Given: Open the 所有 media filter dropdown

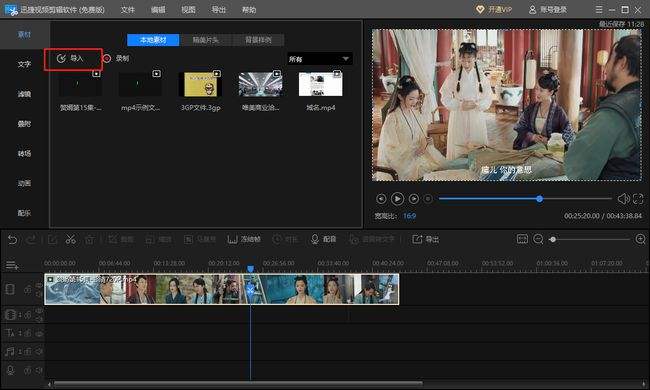Looking at the screenshot, I should (x=320, y=59).
